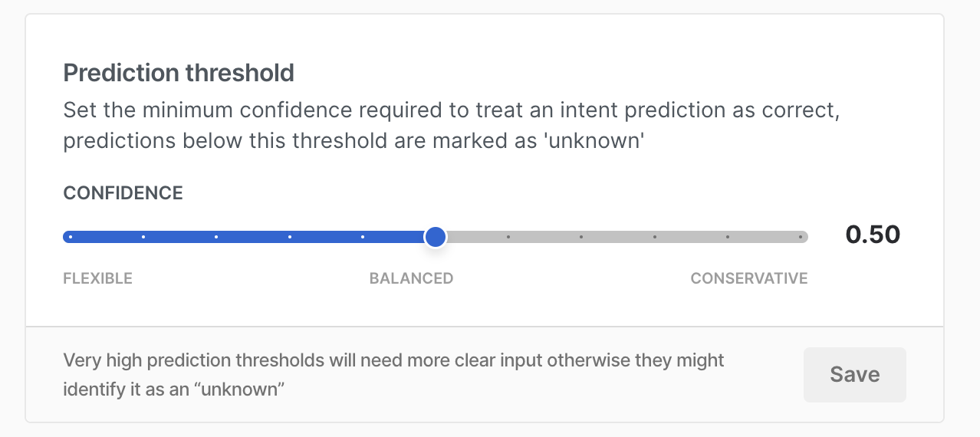The height and width of the screenshot is (437, 980).
Task: Set confidence slider to the 0.0 tick
Action: point(71,237)
